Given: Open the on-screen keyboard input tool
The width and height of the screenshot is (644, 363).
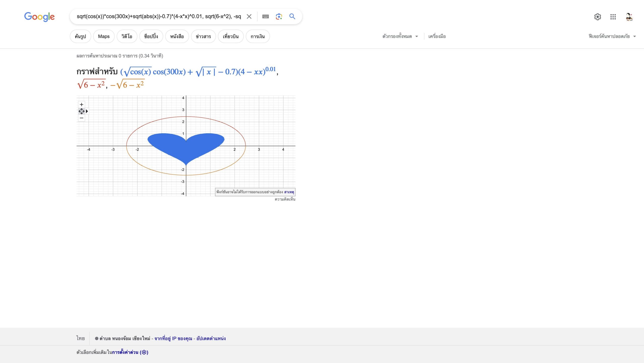Looking at the screenshot, I should [x=265, y=17].
